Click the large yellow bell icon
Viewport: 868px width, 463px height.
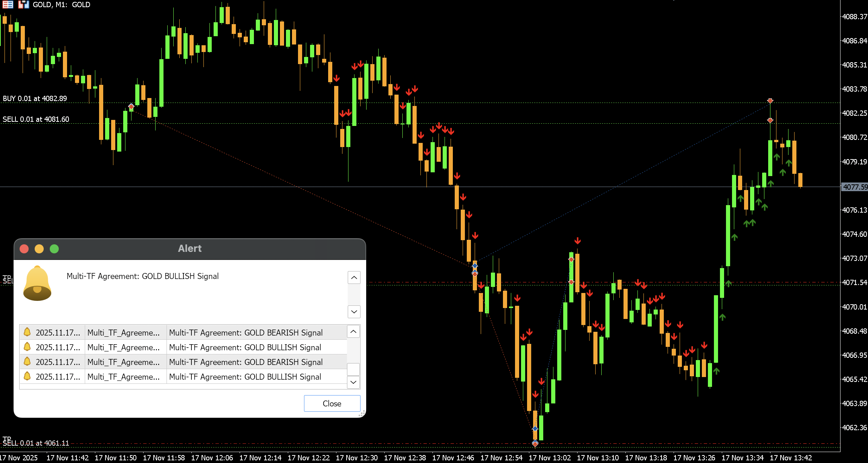37,283
